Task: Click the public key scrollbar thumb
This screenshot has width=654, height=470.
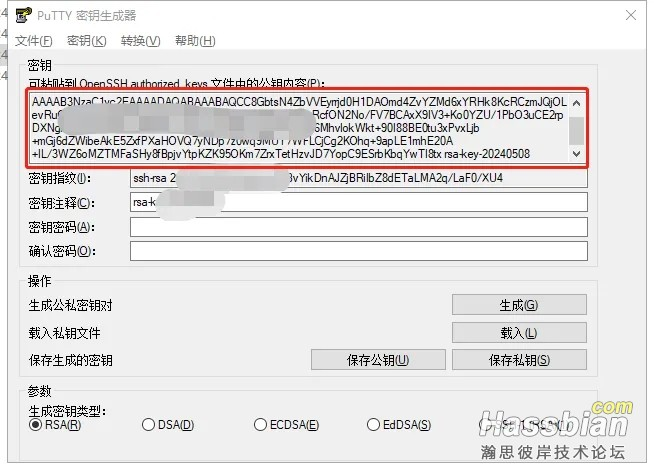Action: coord(576,131)
